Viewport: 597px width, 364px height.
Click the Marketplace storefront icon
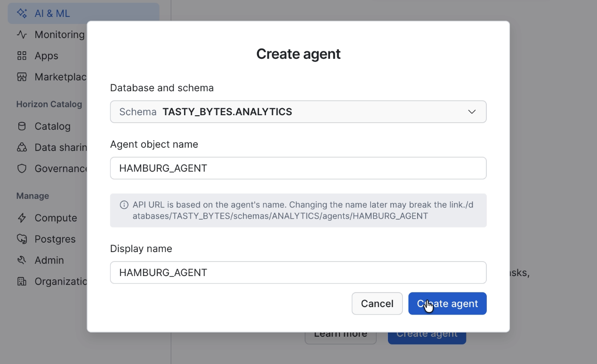coord(22,77)
